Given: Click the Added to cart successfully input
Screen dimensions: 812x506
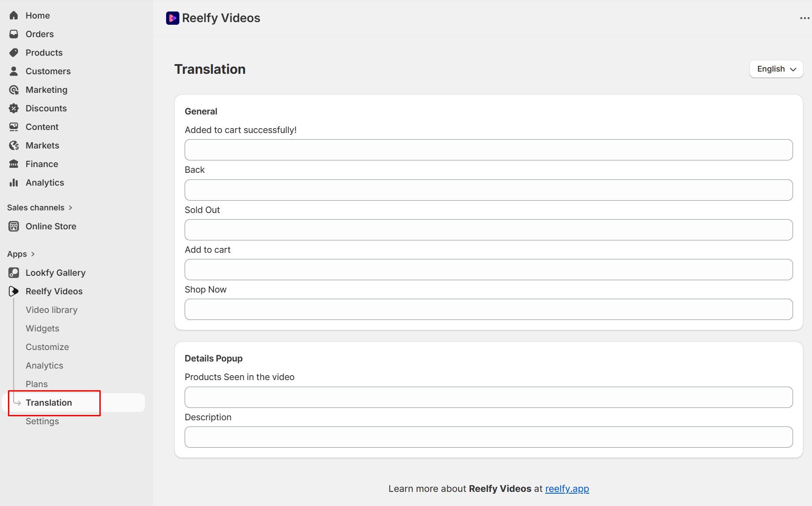Looking at the screenshot, I should tap(488, 150).
